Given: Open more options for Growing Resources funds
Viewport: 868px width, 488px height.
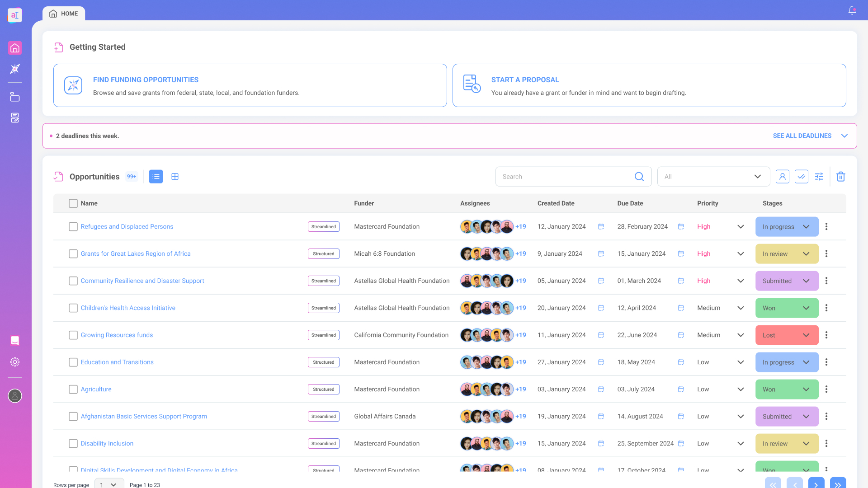Looking at the screenshot, I should (x=826, y=335).
